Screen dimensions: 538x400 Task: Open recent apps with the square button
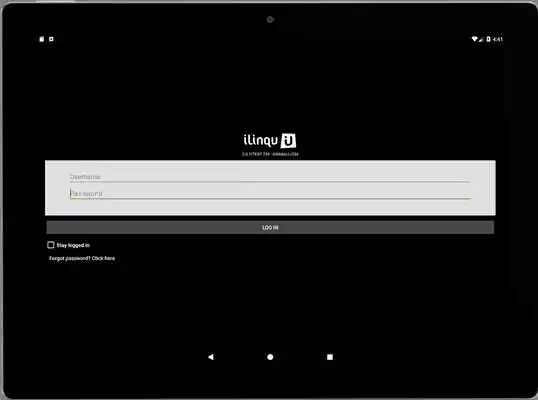pyautogui.click(x=330, y=357)
